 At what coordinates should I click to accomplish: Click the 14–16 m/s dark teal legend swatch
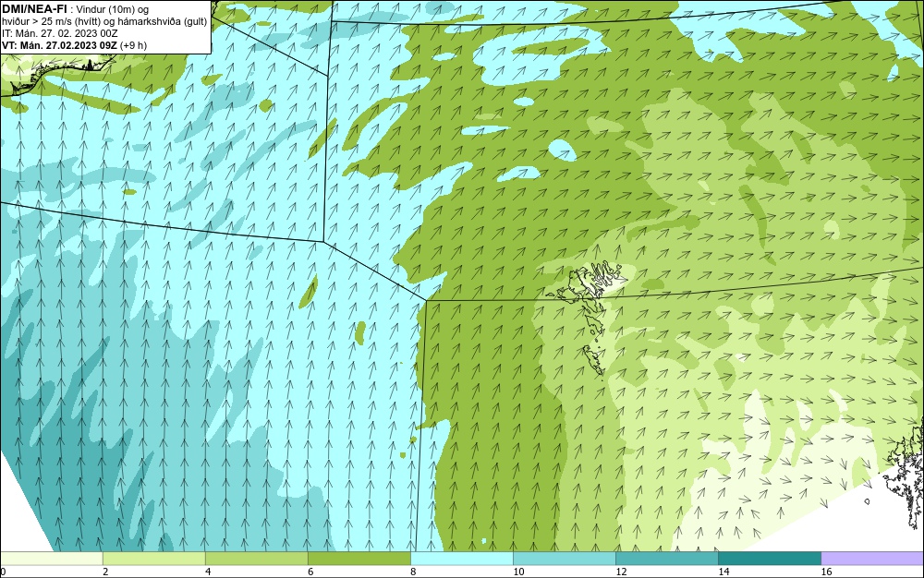pyautogui.click(x=769, y=558)
